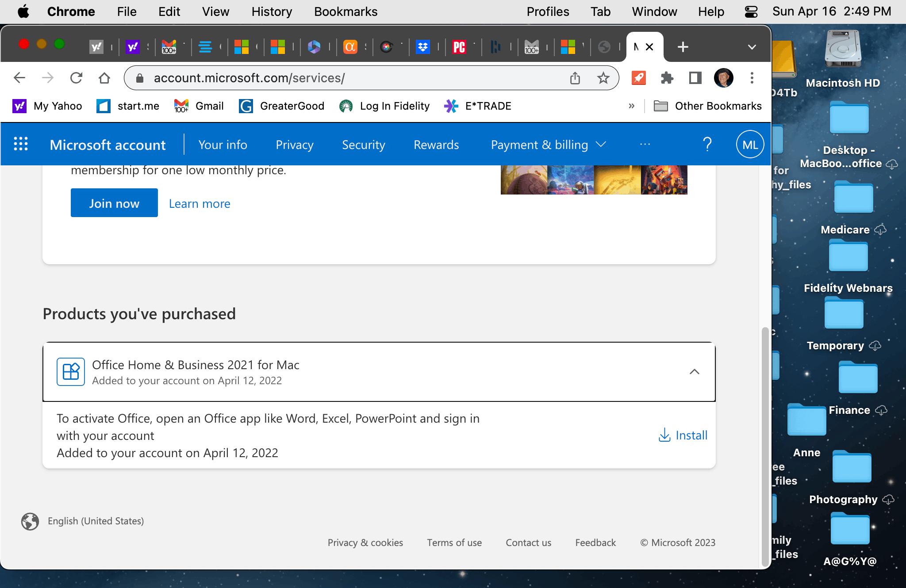Click the Chrome forward arrow
The height and width of the screenshot is (588, 906).
tap(47, 78)
